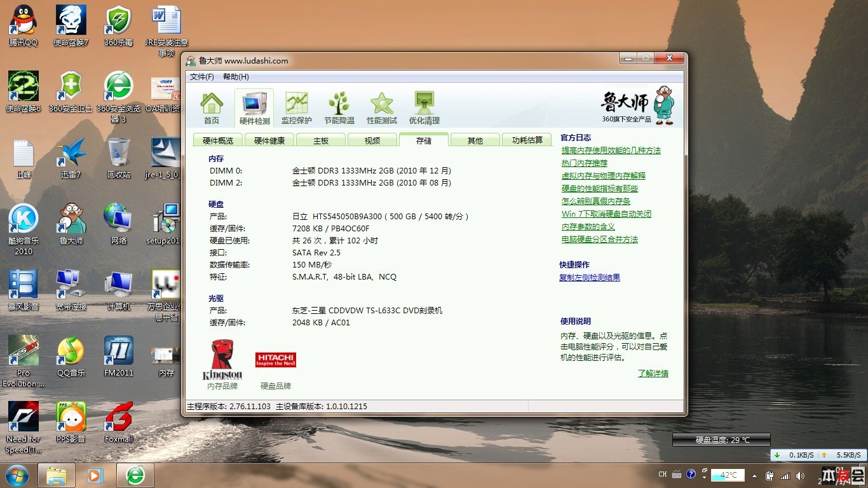Image resolution: width=868 pixels, height=488 pixels.
Task: Open link 提高内存使用效能的几种方法
Action: pos(611,151)
